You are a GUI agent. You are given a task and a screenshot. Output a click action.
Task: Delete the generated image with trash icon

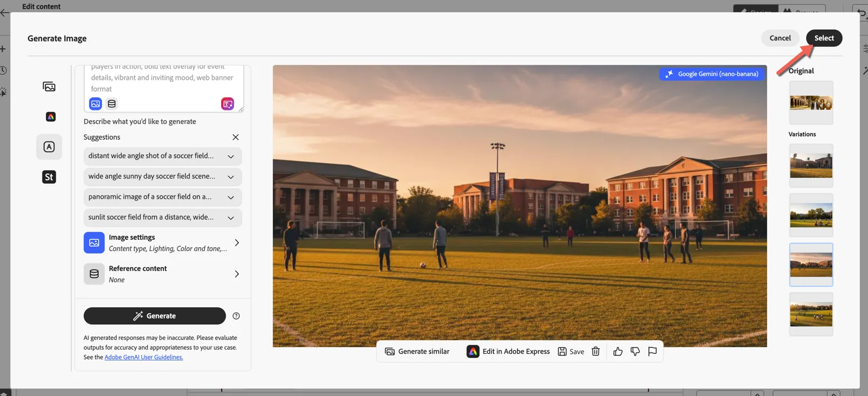[x=596, y=351]
